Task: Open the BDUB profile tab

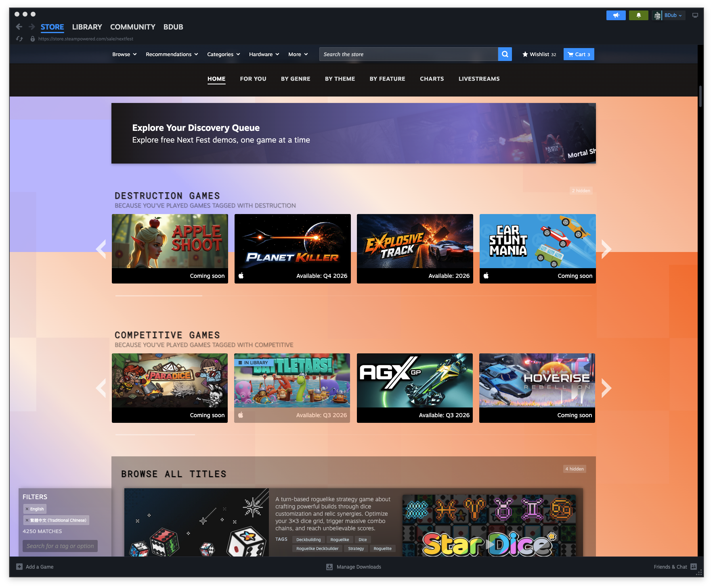Action: (173, 27)
